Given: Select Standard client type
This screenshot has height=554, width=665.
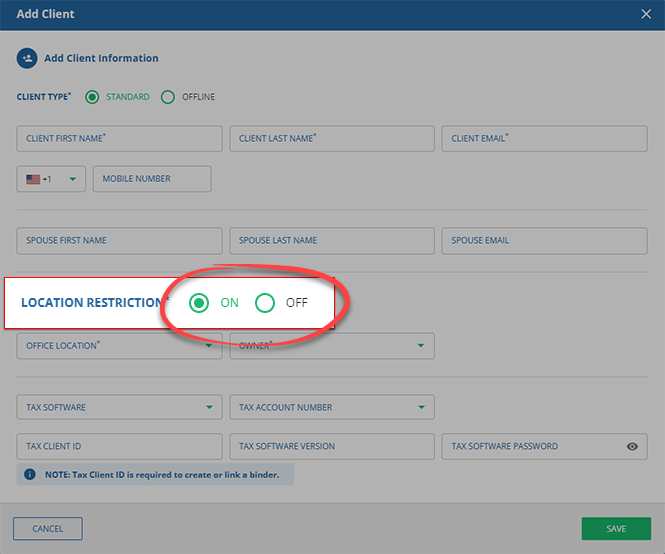Looking at the screenshot, I should (93, 97).
